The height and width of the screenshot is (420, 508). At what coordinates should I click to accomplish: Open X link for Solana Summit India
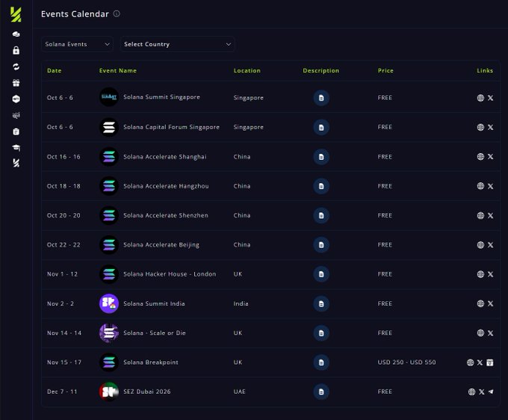click(x=491, y=303)
